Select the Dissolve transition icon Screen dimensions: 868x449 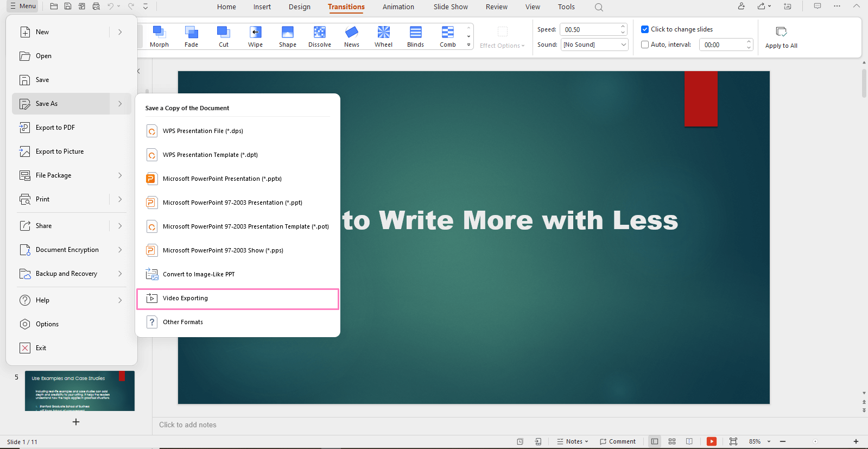pos(319,33)
